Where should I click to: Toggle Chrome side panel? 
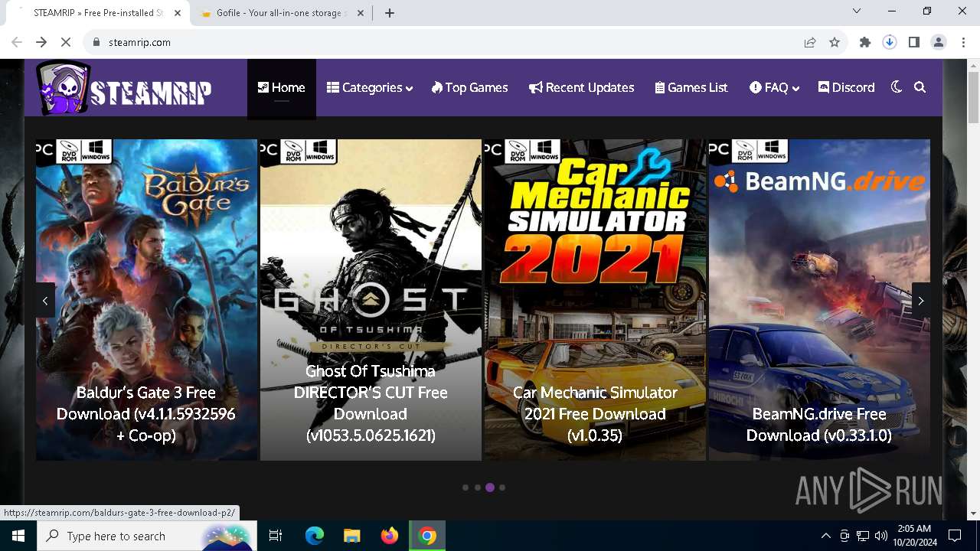pos(914,42)
